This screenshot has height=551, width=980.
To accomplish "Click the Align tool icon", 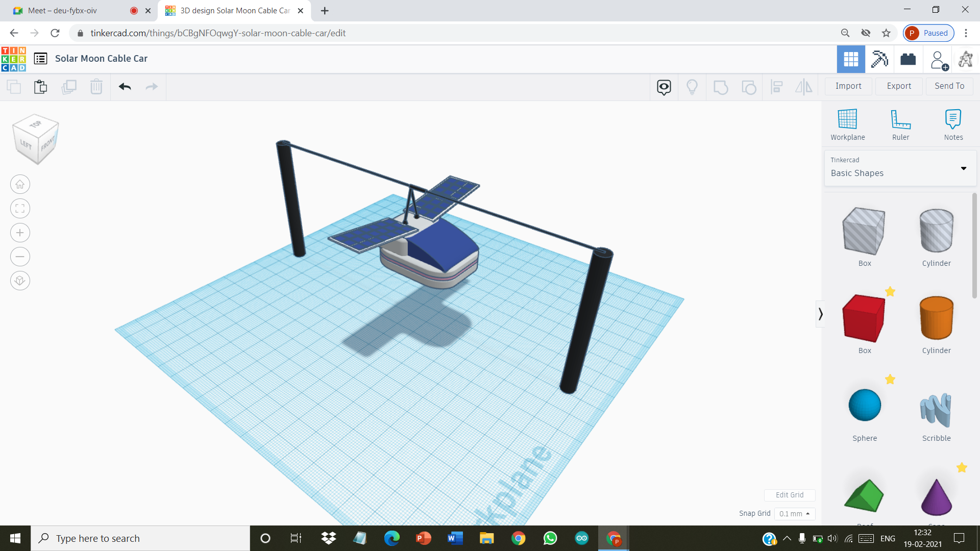I will pyautogui.click(x=776, y=87).
